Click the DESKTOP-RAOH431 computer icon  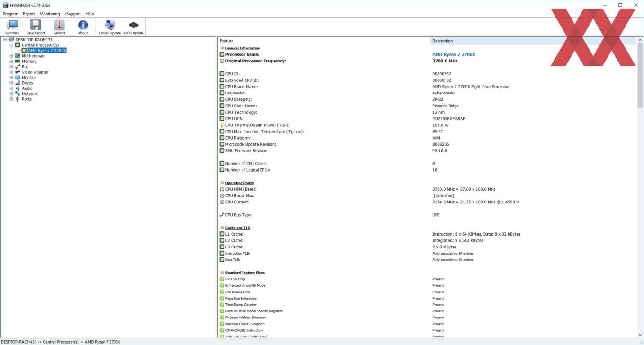click(11, 40)
